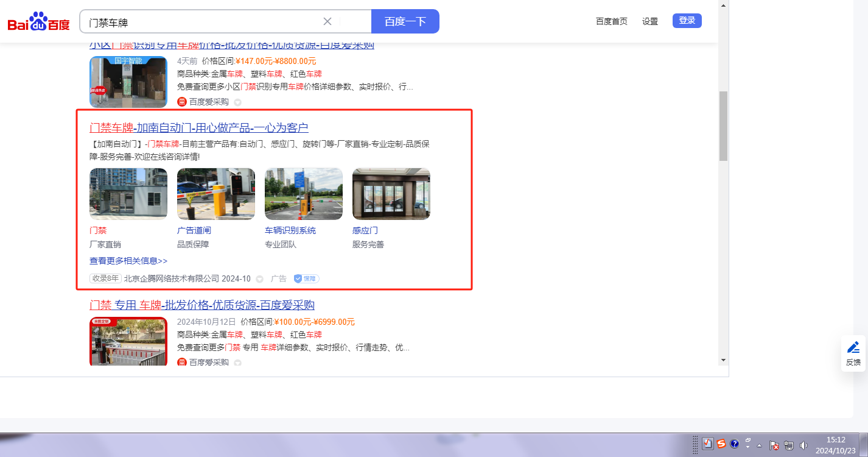Open the taskbar clock showing 15:12
868x457 pixels.
pyautogui.click(x=836, y=445)
